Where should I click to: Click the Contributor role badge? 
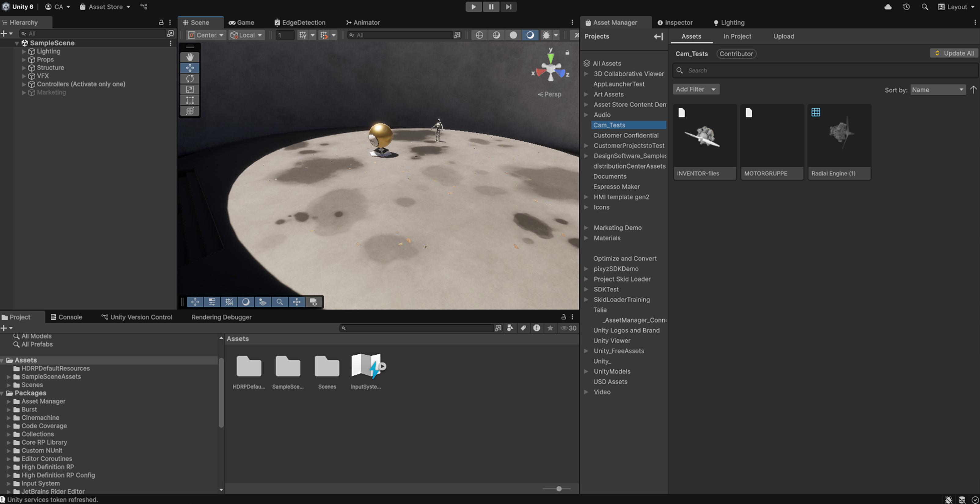736,54
